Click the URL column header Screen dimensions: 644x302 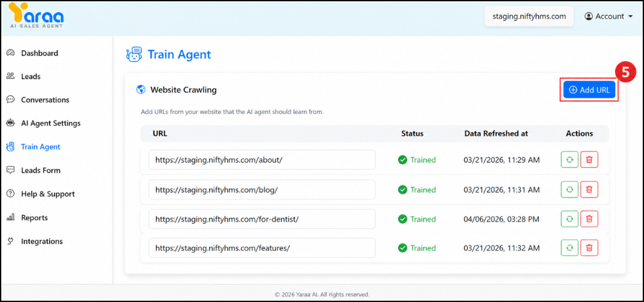(160, 133)
